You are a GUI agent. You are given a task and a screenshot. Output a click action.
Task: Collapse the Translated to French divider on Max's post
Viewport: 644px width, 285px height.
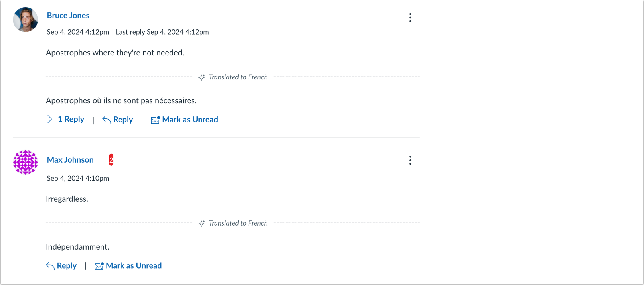coord(238,223)
